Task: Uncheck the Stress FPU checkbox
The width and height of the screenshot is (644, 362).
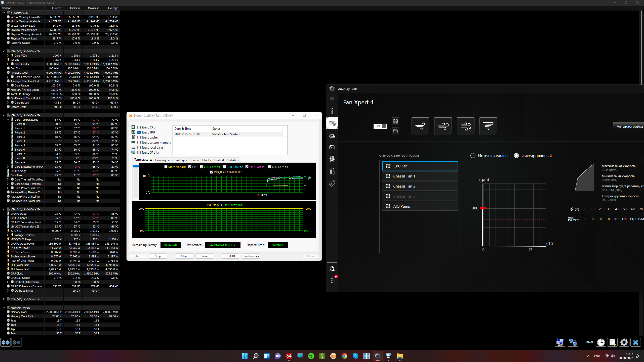Action: pos(139,132)
